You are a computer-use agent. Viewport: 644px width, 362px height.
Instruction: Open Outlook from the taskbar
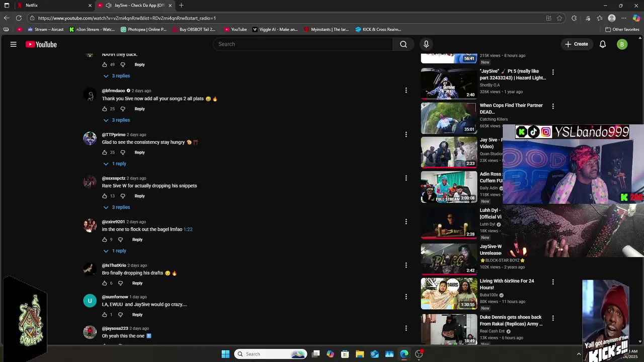[375, 354]
